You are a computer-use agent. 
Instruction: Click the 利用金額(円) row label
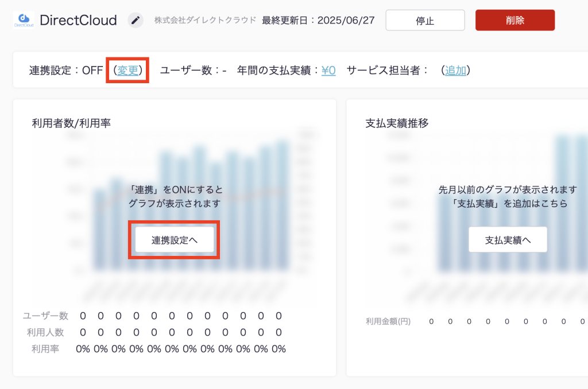[388, 321]
